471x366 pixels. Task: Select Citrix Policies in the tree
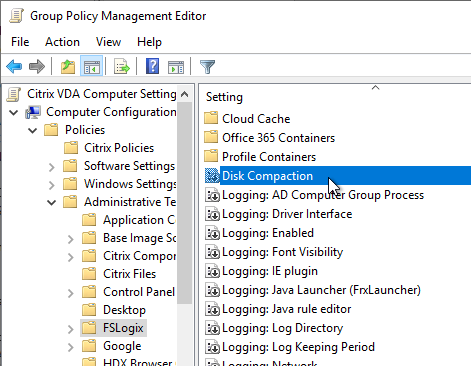(119, 148)
